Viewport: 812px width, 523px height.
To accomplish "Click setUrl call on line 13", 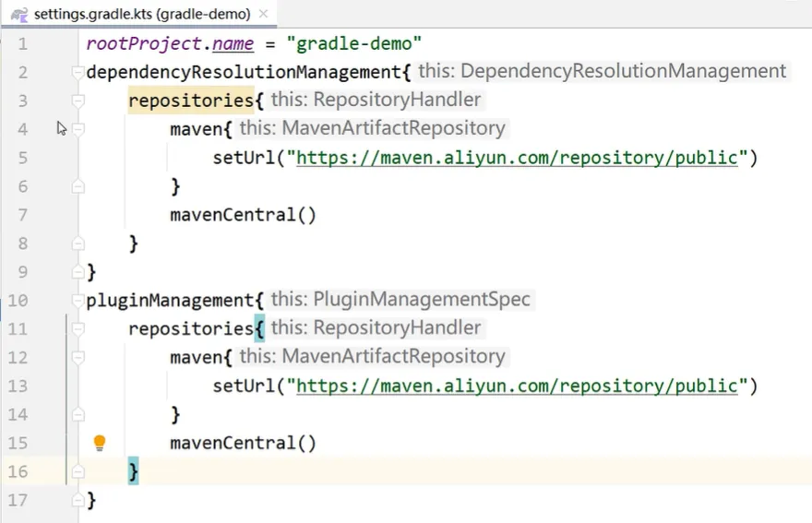I will (244, 386).
